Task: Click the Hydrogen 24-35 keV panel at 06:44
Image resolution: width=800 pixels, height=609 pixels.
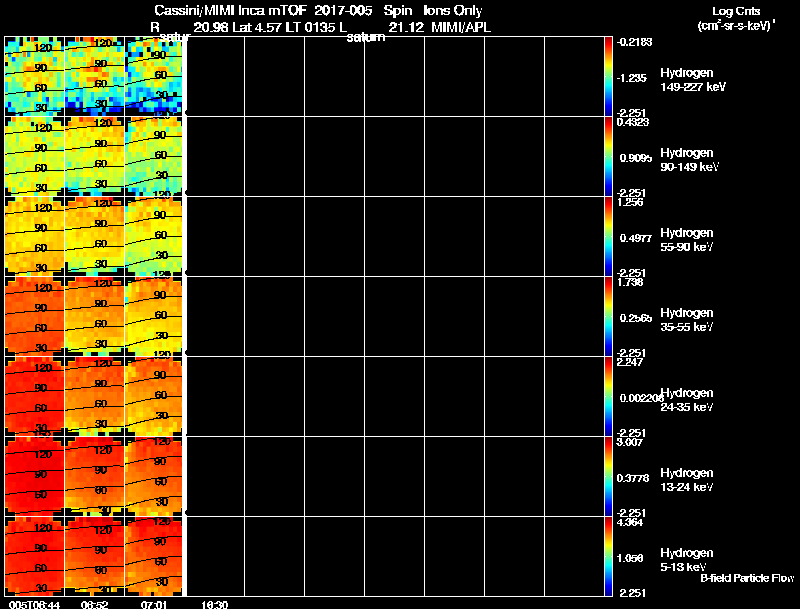Action: pyautogui.click(x=35, y=396)
